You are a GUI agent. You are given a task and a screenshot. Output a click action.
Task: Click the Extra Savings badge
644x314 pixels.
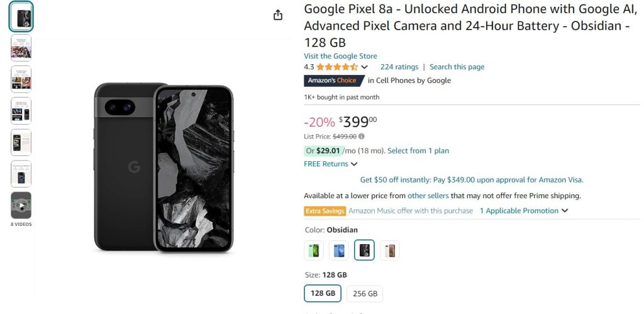tap(325, 211)
